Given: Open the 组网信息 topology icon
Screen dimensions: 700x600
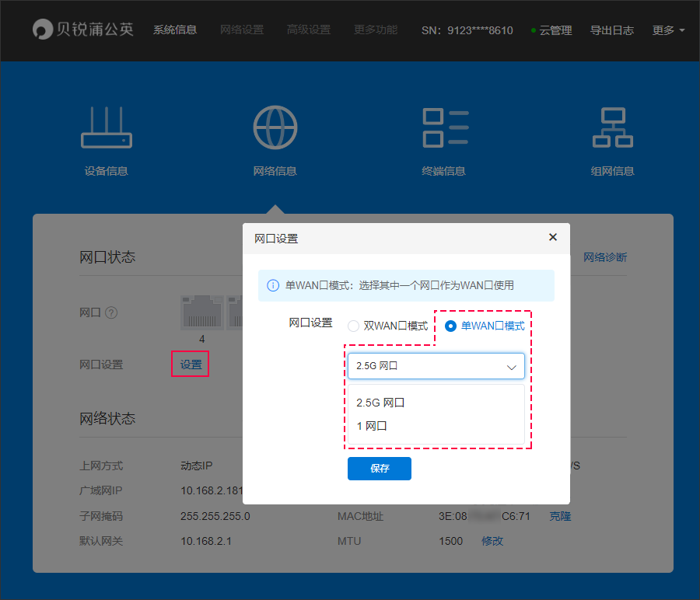Looking at the screenshot, I should (613, 127).
